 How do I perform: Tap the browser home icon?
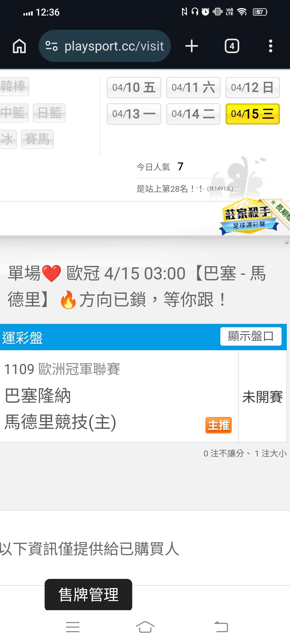(x=19, y=46)
